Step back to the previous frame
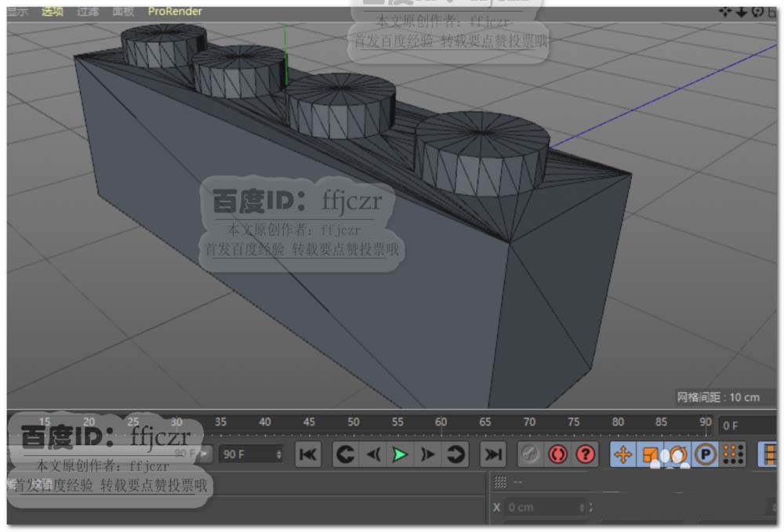The image size is (784, 532). 373,454
